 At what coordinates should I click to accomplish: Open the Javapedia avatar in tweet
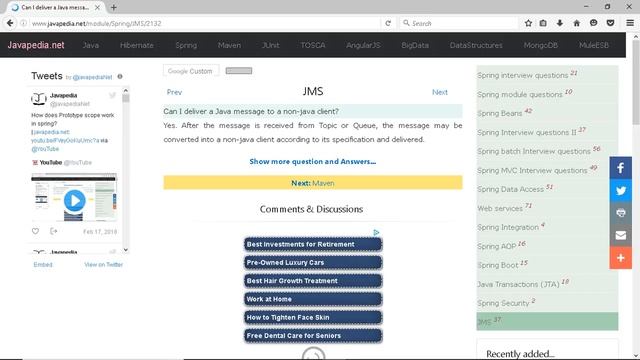39,99
